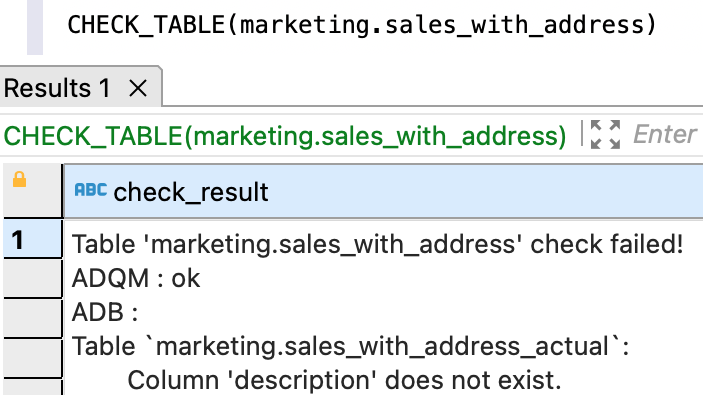Select row number 1 header

click(x=32, y=239)
